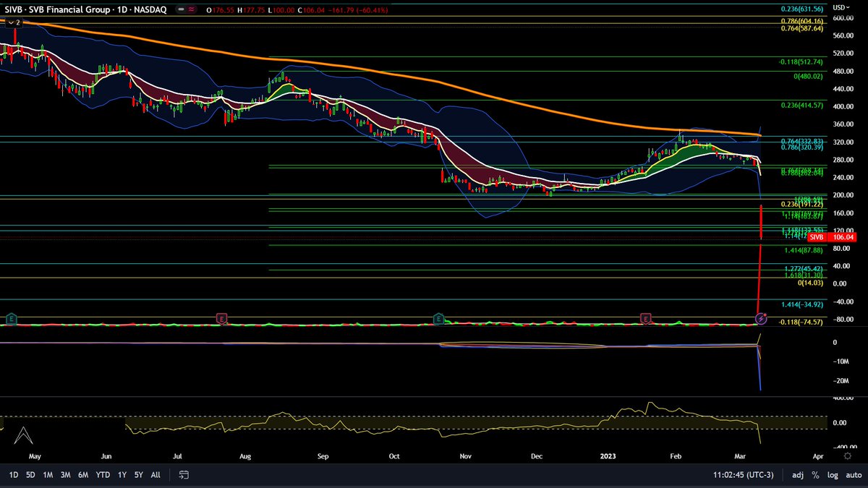868x488 pixels.
Task: Click the teal earnings E marker near late October
Action: click(438, 318)
